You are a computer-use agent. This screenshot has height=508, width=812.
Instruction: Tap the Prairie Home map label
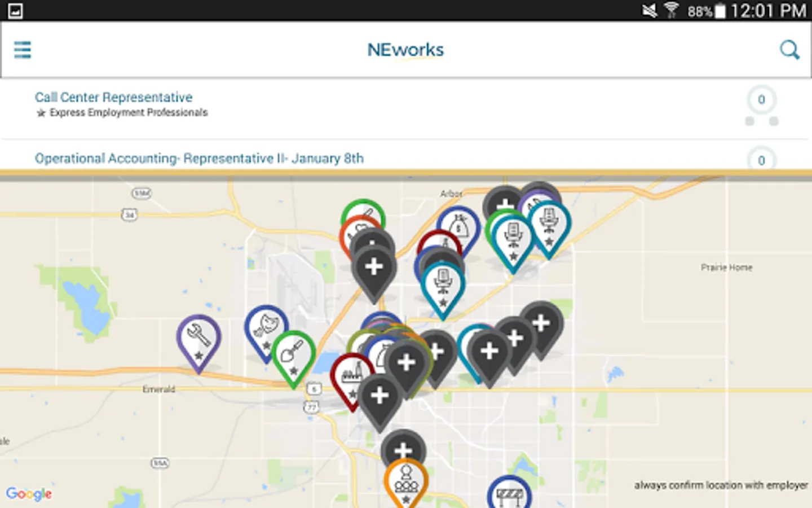pos(726,268)
